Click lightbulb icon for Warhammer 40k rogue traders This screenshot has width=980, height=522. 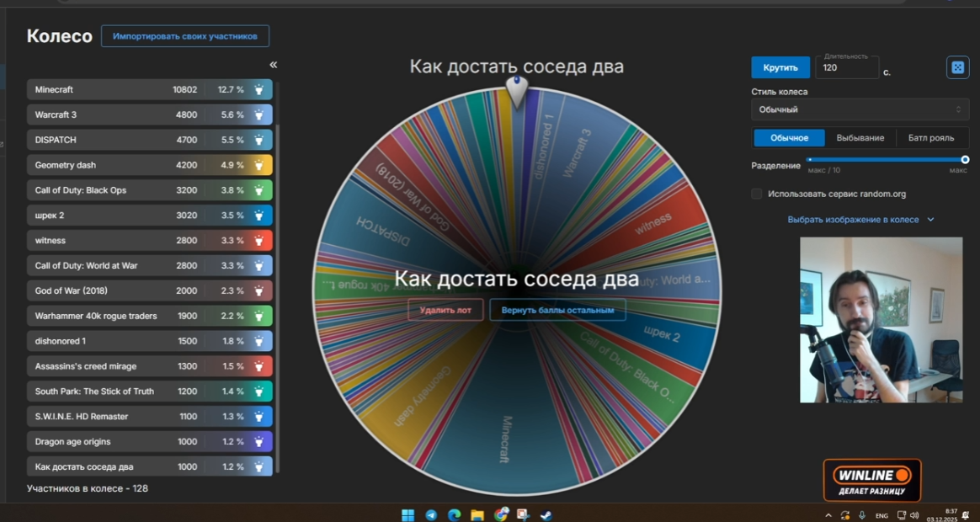(x=258, y=316)
